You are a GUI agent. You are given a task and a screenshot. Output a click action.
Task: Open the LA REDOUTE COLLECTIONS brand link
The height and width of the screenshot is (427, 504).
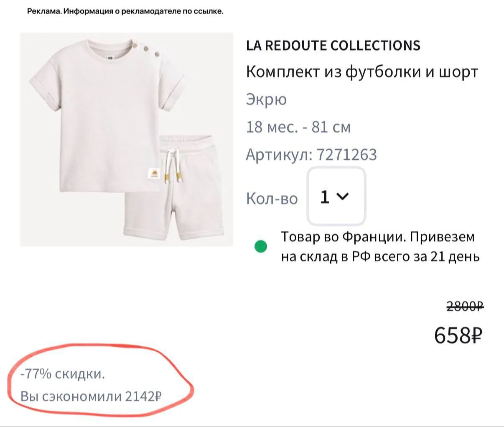point(333,46)
